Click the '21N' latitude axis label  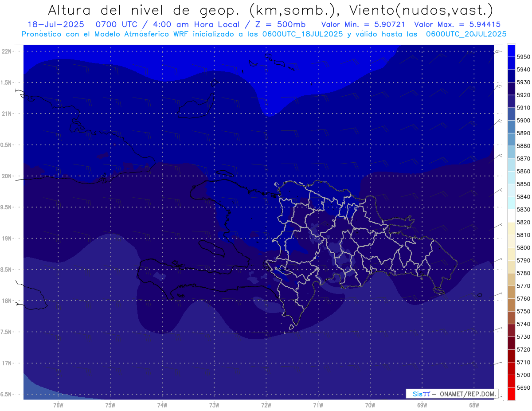tap(7, 114)
